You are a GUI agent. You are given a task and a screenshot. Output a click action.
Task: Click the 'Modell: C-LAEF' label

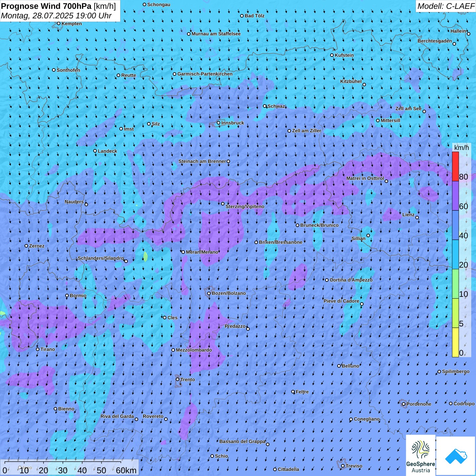[446, 6]
